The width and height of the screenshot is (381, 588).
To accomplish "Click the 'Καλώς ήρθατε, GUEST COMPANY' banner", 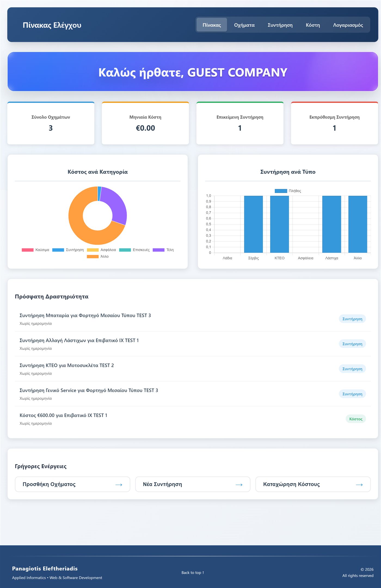I will point(193,72).
